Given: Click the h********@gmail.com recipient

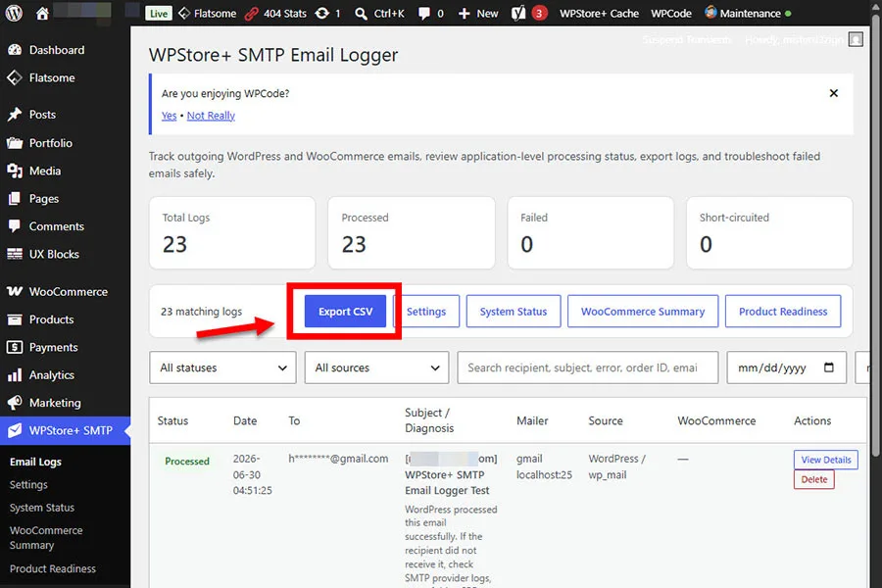Looking at the screenshot, I should point(338,459).
